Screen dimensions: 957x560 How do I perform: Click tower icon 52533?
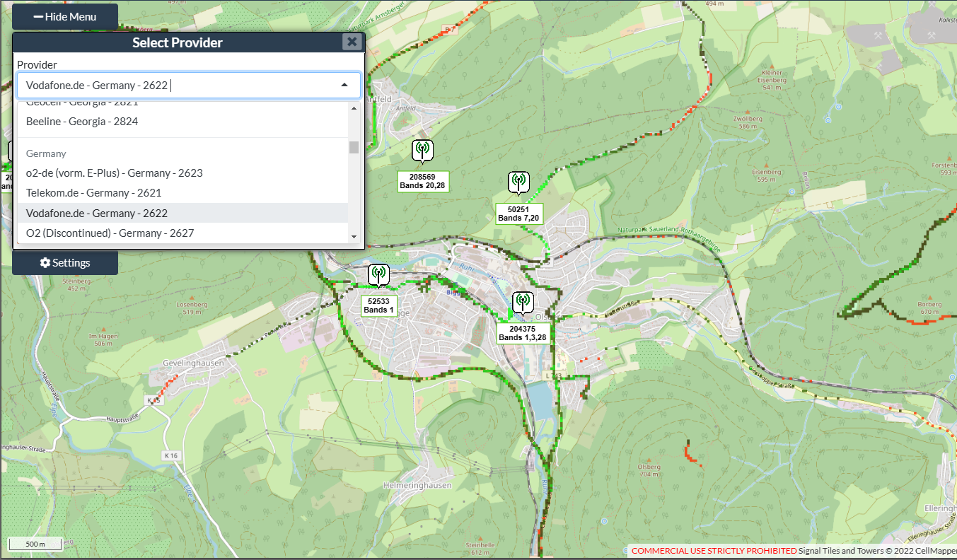click(378, 276)
